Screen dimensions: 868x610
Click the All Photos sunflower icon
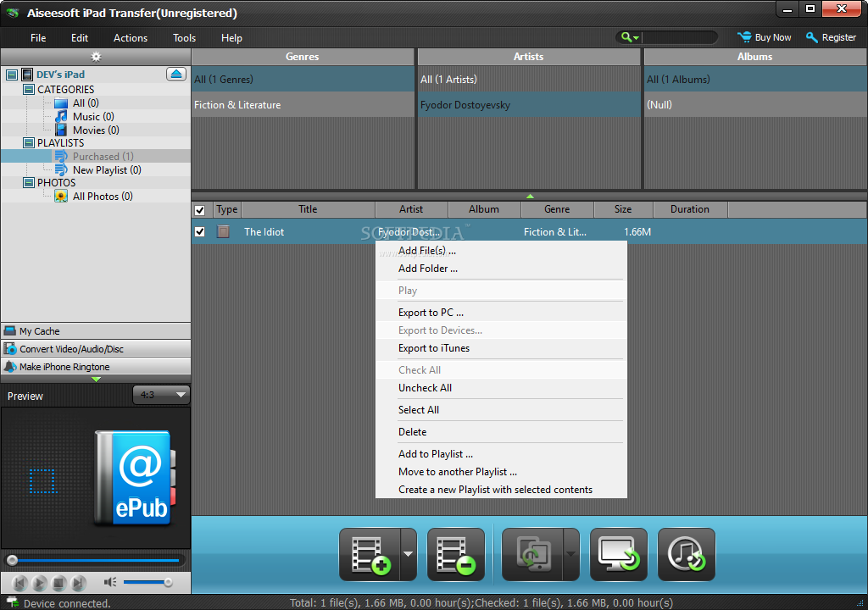coord(61,196)
